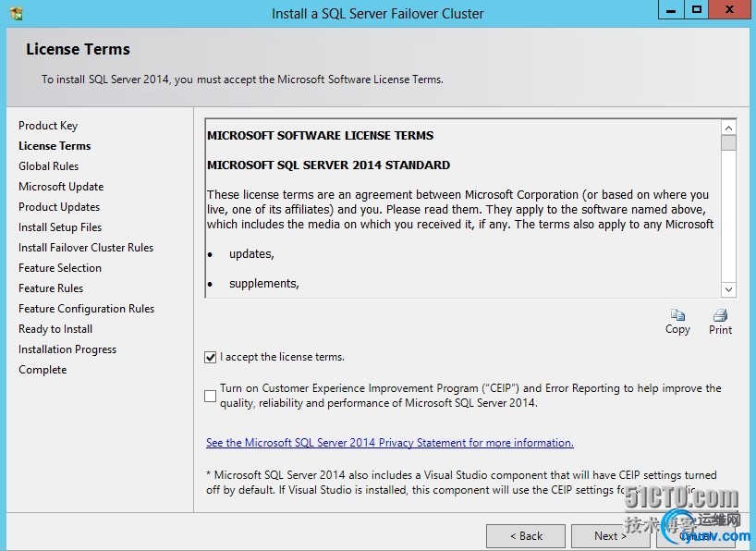Uncheck the I accept the license terms checkbox
This screenshot has height=551, width=756.
(x=210, y=357)
